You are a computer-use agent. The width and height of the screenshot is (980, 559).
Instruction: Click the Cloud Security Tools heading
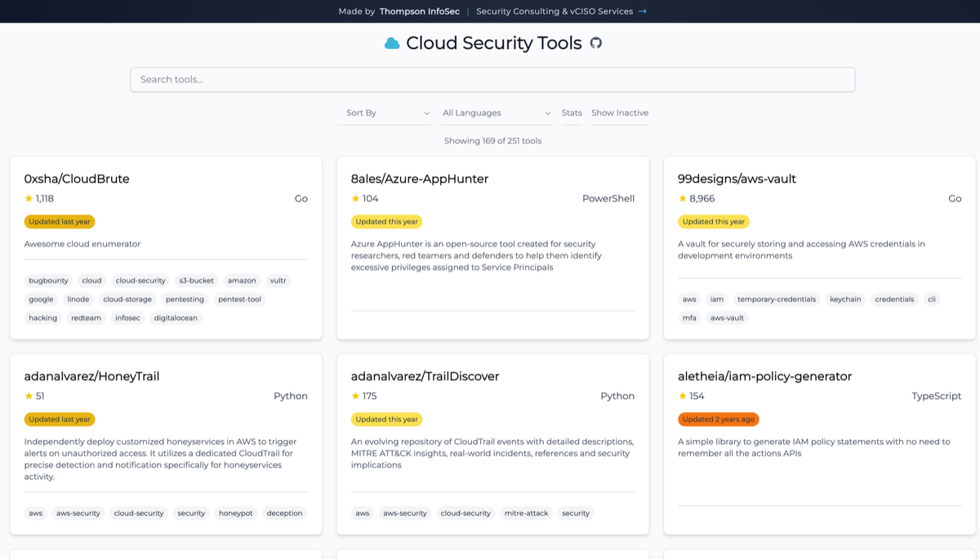pyautogui.click(x=494, y=43)
